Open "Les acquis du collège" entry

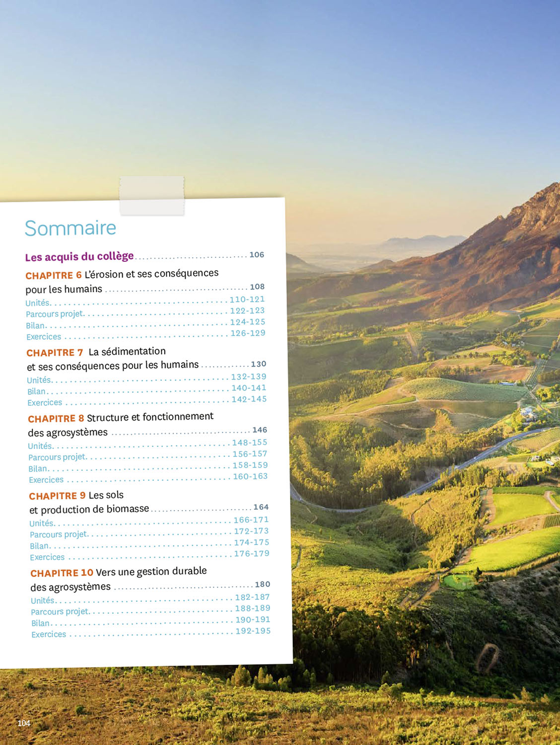coord(79,256)
